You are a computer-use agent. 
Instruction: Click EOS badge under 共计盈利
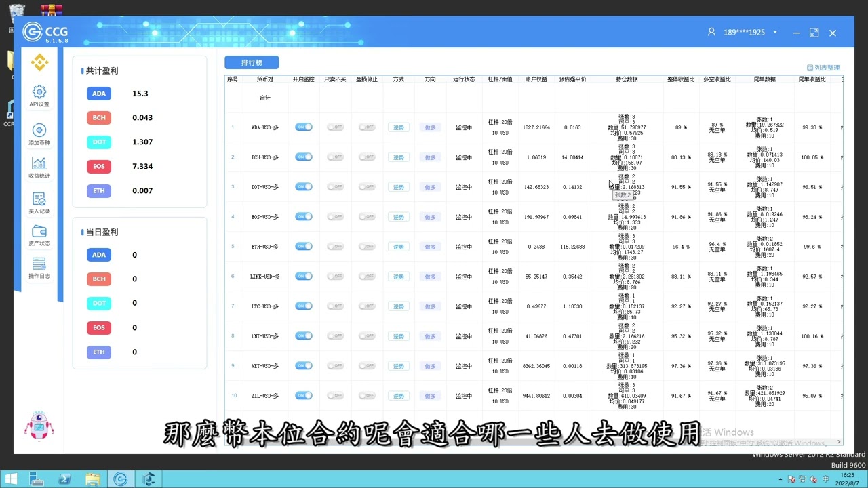99,166
